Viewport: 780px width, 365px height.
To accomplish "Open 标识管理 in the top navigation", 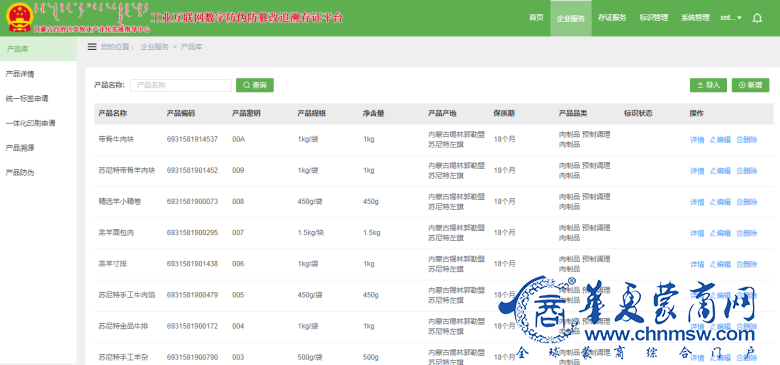I will click(654, 18).
